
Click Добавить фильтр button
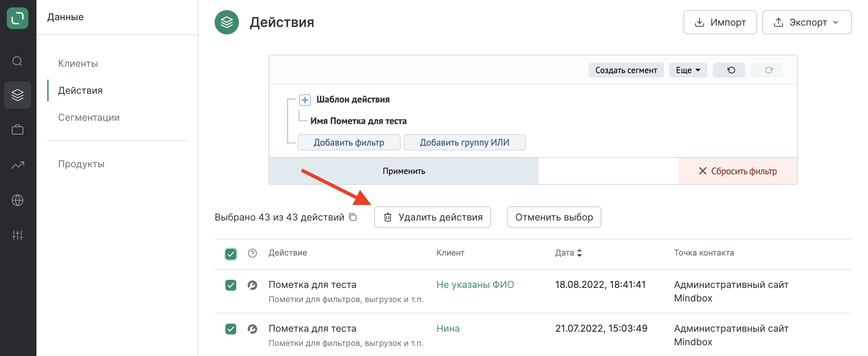tap(349, 142)
